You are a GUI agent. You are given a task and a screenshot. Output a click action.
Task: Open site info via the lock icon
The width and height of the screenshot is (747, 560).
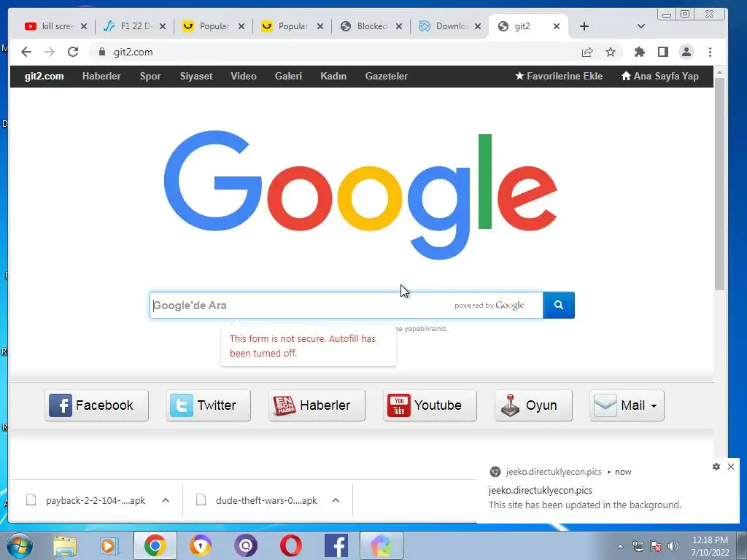[101, 52]
